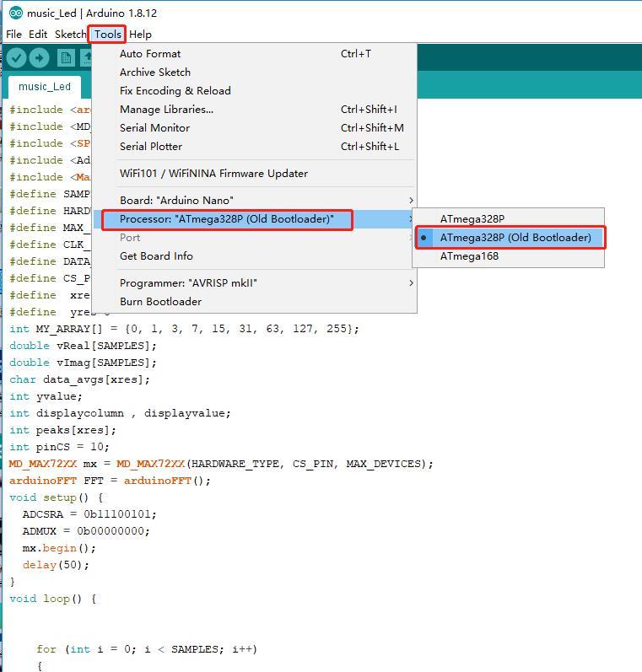
Task: Click the Upload arrow toolbar icon
Action: coord(40,58)
